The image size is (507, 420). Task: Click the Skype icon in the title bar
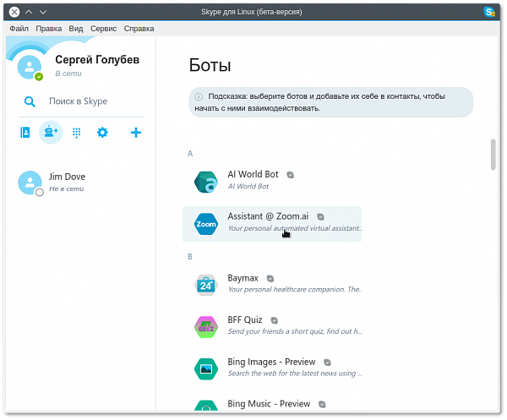(x=489, y=12)
